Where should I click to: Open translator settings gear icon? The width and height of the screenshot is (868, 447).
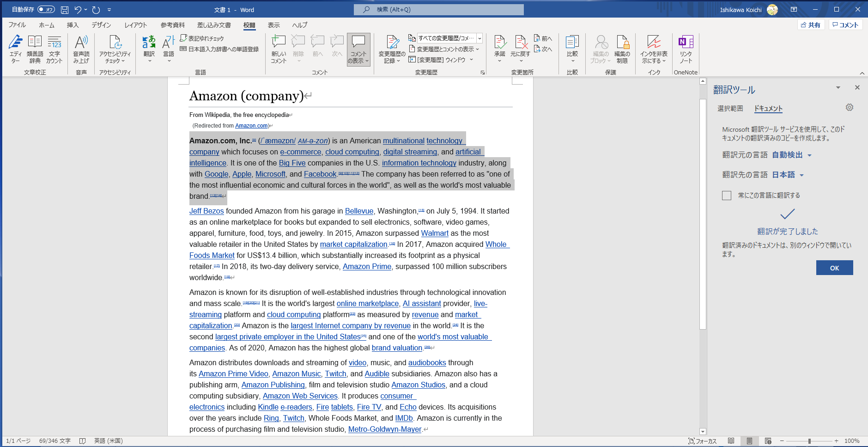[850, 107]
